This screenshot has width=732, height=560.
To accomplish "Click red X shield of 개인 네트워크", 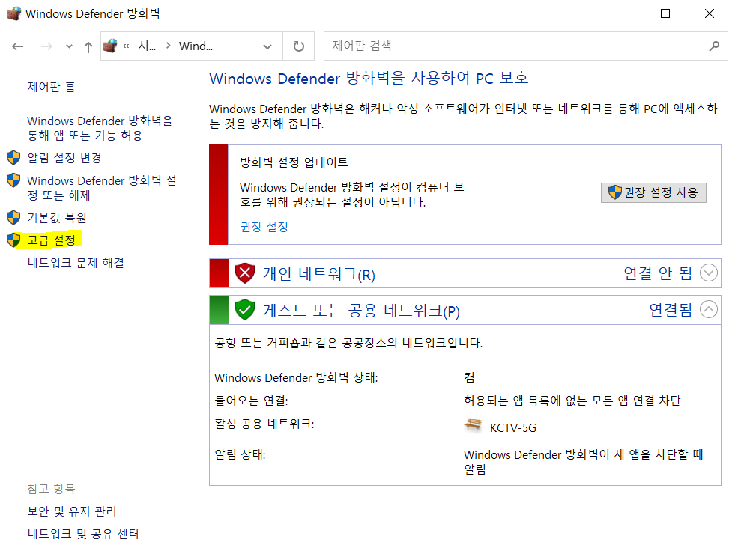I will pos(244,273).
